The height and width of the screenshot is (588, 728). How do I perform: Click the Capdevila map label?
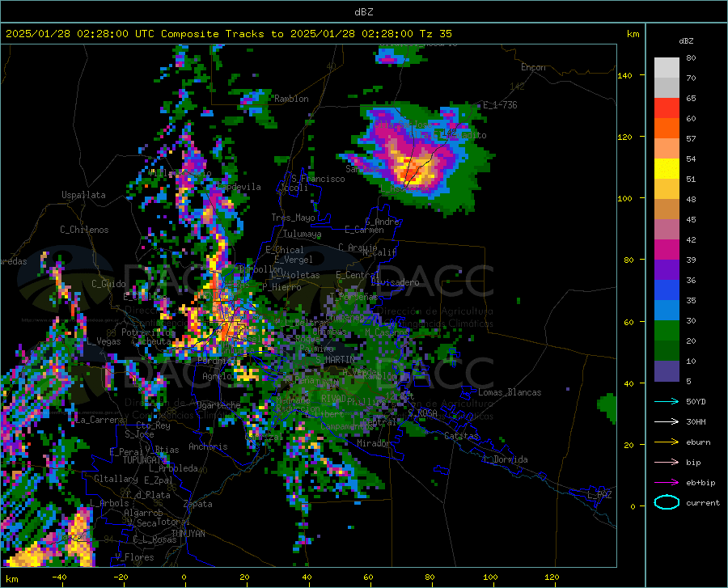pyautogui.click(x=239, y=187)
